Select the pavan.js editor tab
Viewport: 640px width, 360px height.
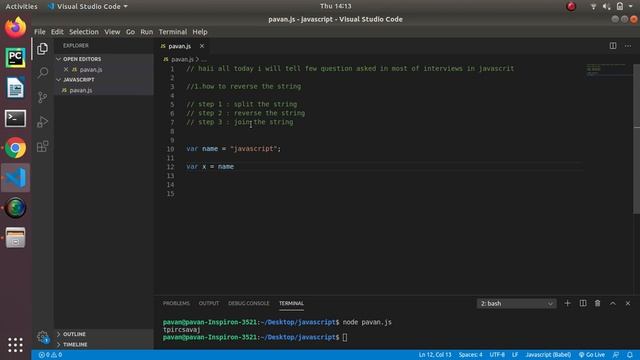point(180,46)
